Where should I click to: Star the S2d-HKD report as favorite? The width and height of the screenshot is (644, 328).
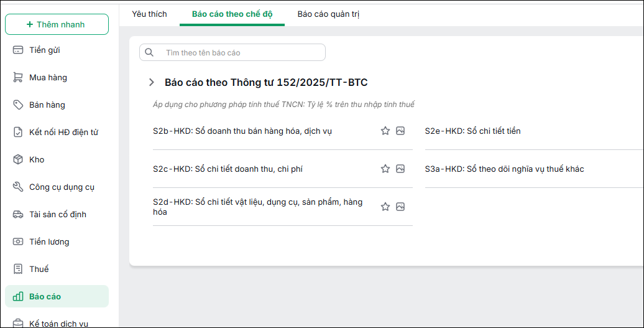click(385, 207)
